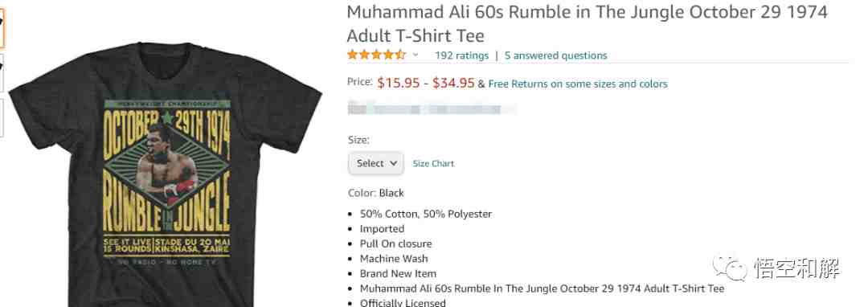
Task: Click the Color: Black label
Action: (376, 193)
